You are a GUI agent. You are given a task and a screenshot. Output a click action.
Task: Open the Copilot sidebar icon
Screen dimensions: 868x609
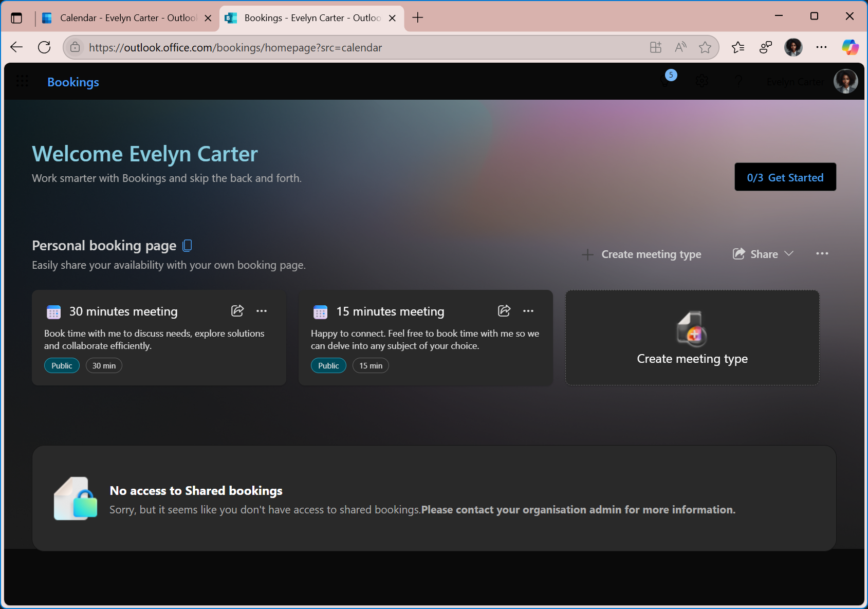tap(850, 47)
